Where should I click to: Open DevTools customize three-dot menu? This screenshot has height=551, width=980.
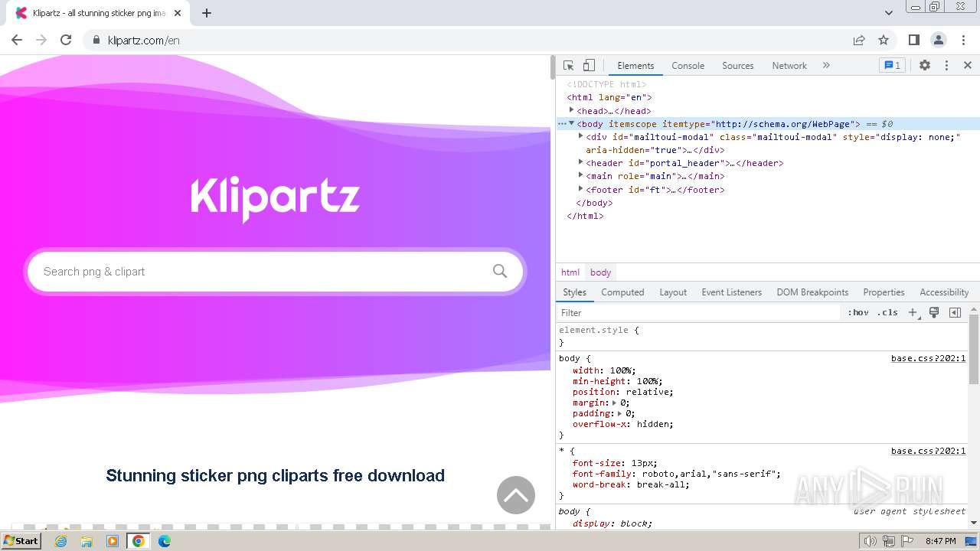pyautogui.click(x=946, y=66)
